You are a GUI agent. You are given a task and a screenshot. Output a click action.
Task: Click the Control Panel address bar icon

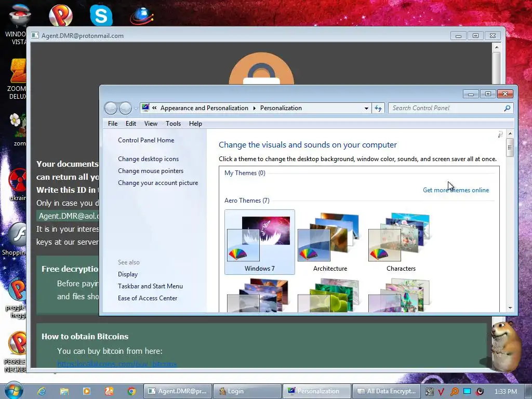click(x=145, y=108)
